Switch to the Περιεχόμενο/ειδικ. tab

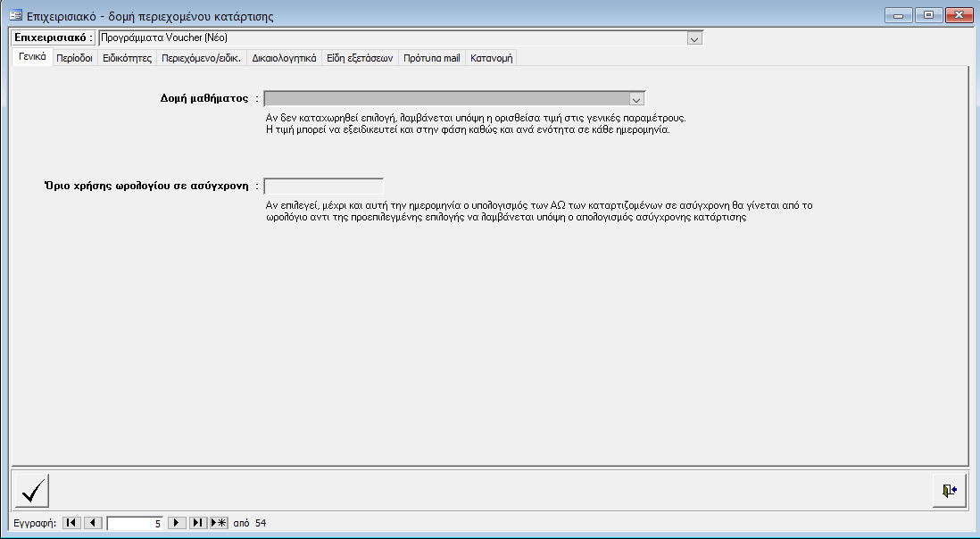(202, 58)
